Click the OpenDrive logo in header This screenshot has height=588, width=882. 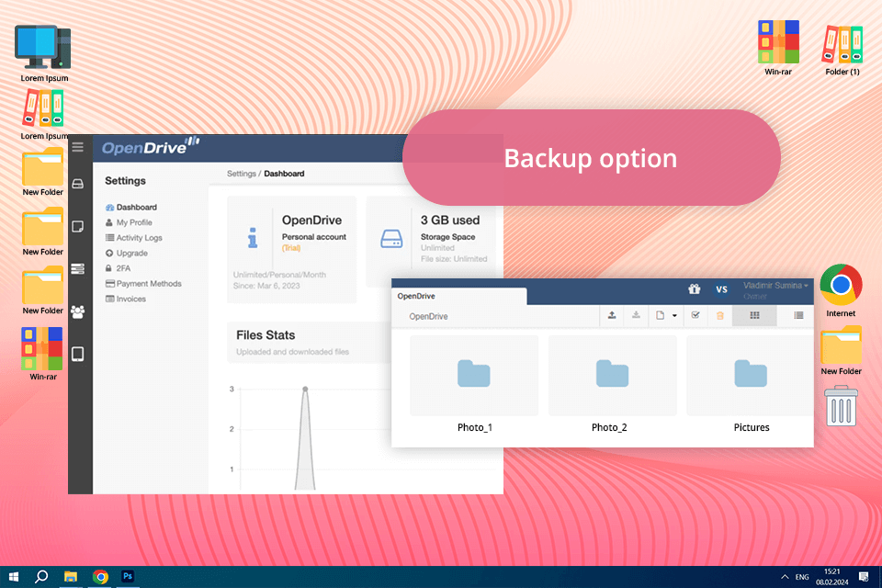(x=150, y=146)
